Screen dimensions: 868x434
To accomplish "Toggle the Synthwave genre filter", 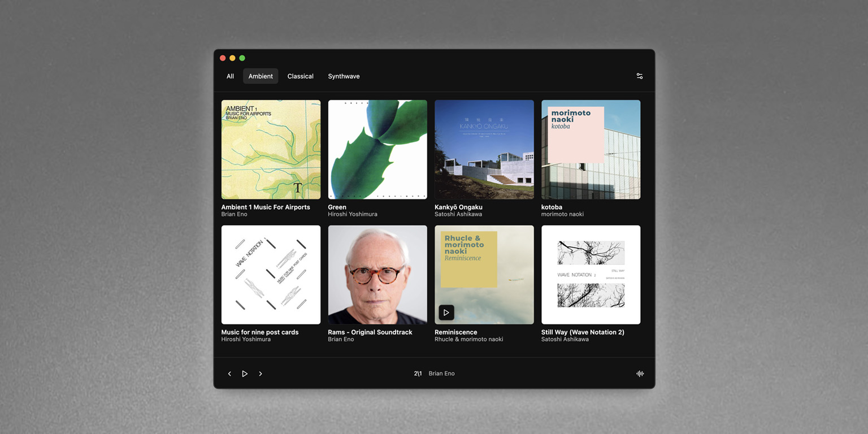I will click(x=344, y=76).
